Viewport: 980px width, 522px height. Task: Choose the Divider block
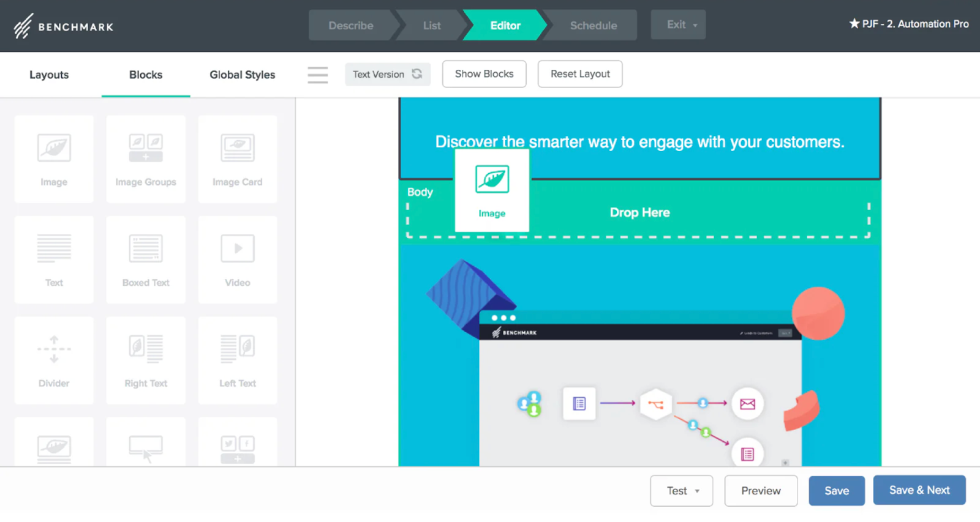pos(54,360)
